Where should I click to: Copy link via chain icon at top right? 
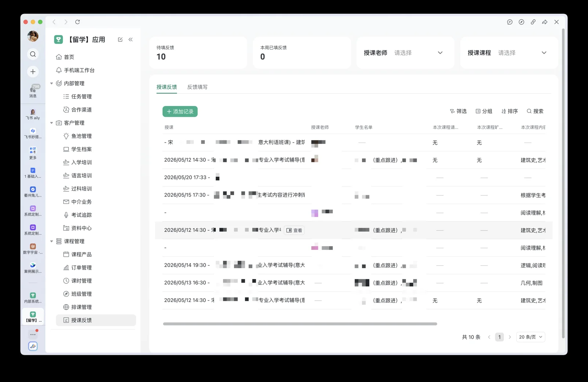(x=533, y=22)
